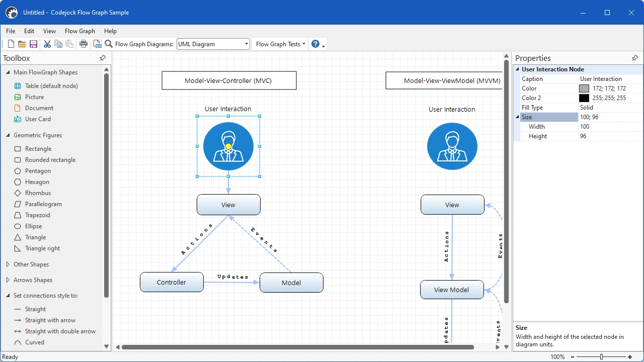This screenshot has height=362, width=644.
Task: Click the Width value field showing 100
Action: (x=610, y=127)
